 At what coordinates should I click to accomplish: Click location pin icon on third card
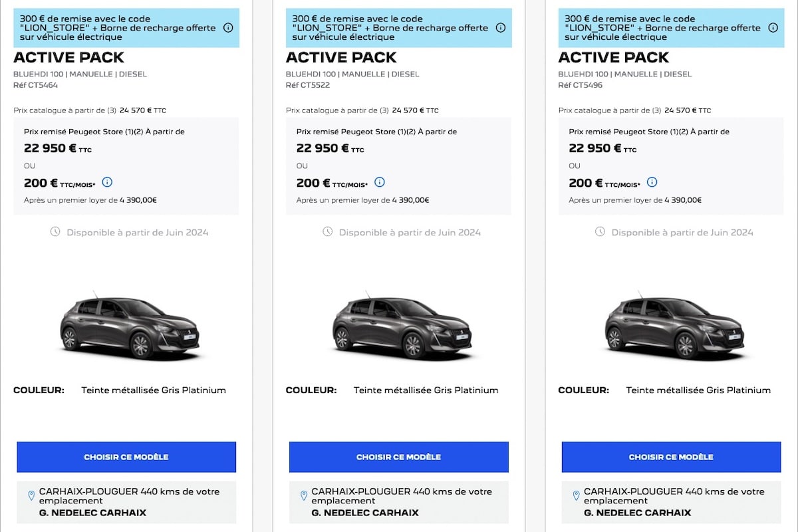point(576,496)
